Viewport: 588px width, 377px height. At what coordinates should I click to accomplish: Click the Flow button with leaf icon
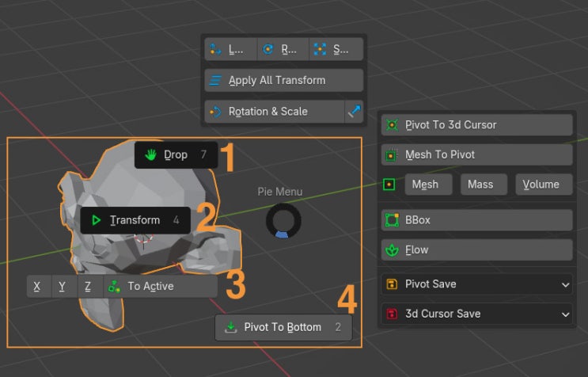coord(476,249)
